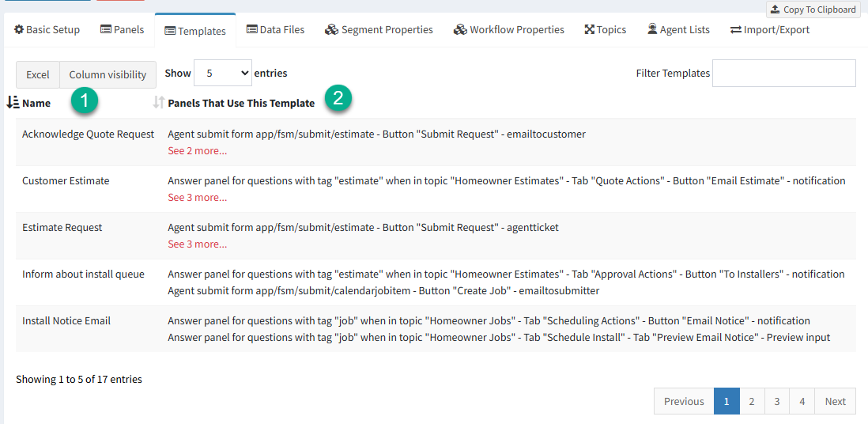Jump to pagination page 2
868x424 pixels.
752,401
